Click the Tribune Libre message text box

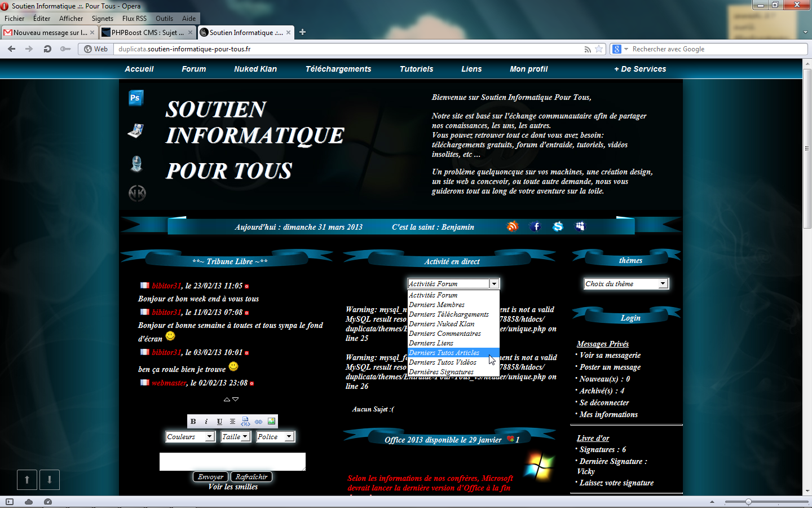(x=232, y=461)
